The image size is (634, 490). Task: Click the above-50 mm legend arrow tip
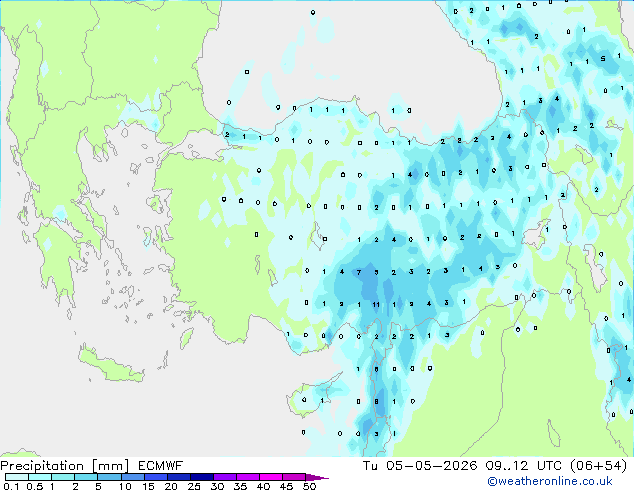pos(317,477)
